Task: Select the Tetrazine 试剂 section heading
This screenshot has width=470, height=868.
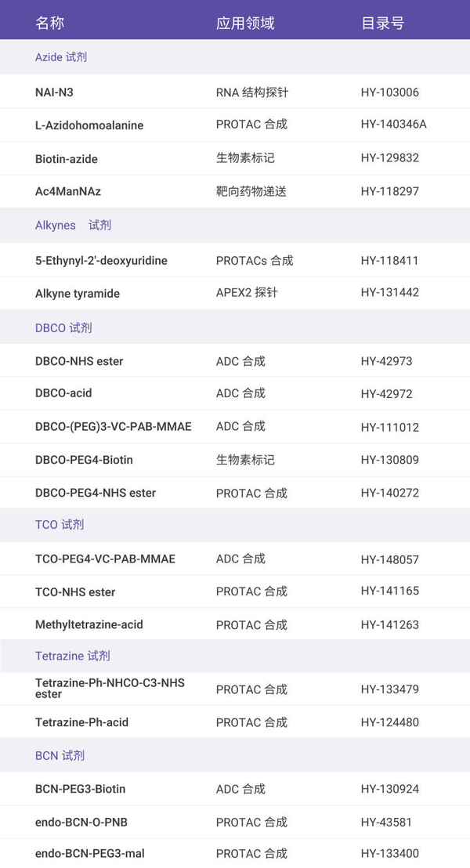Action: tap(73, 656)
